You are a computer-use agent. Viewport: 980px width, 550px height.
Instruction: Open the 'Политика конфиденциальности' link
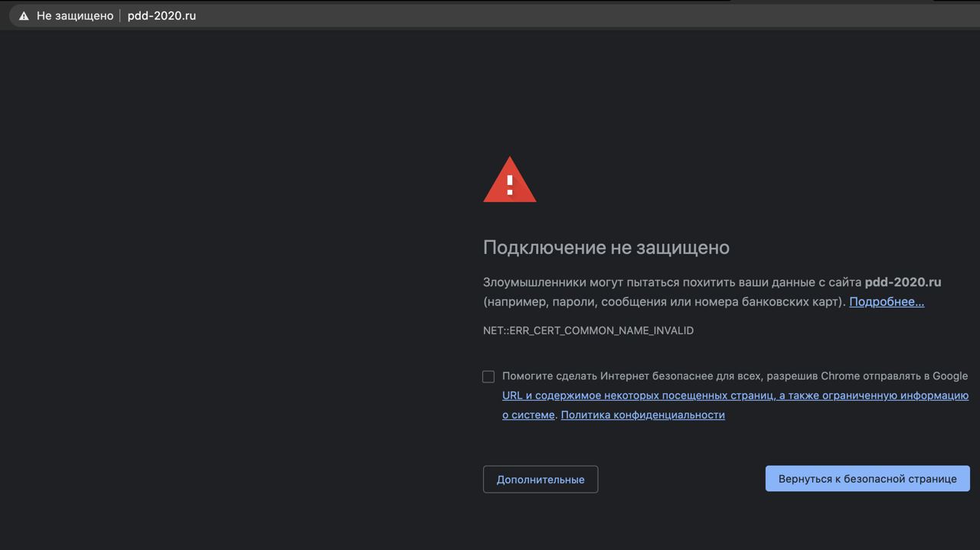click(642, 415)
